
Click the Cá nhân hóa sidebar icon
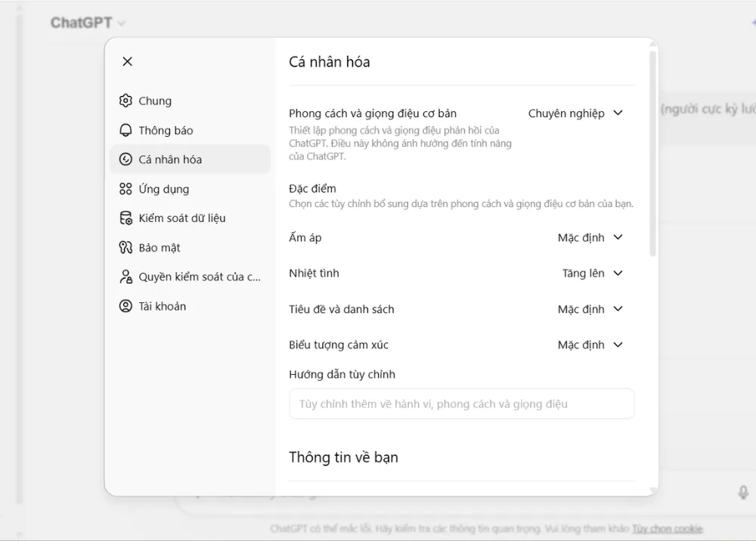pos(125,159)
